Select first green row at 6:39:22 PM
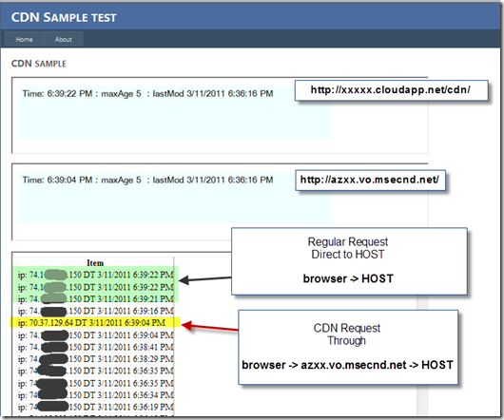Image resolution: width=504 pixels, height=420 pixels. (95, 275)
